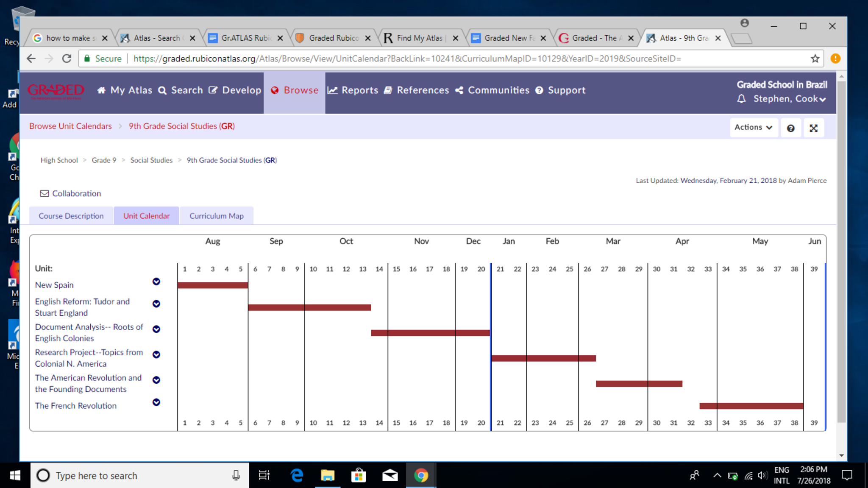Open the Actions dropdown

tap(753, 127)
